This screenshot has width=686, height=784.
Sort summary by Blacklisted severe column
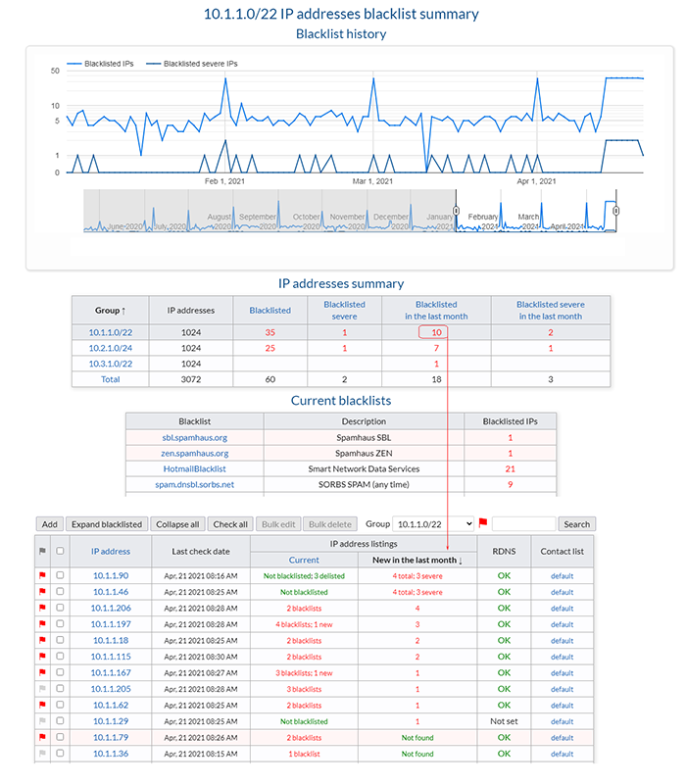pos(345,311)
